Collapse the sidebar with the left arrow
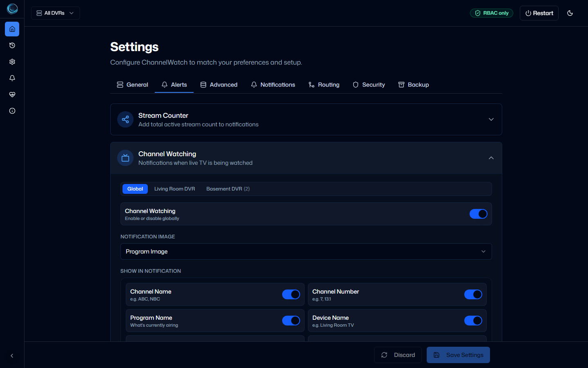This screenshot has width=588, height=368. (x=12, y=356)
